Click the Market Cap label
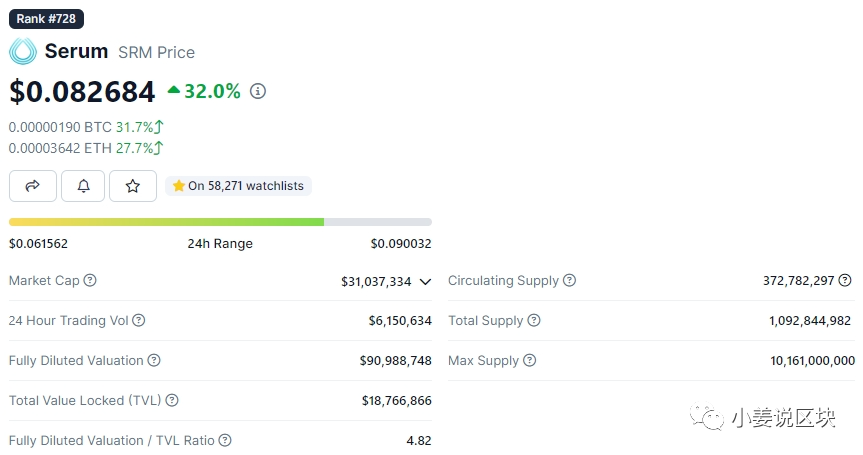Viewport: 863px width, 455px height. point(44,281)
